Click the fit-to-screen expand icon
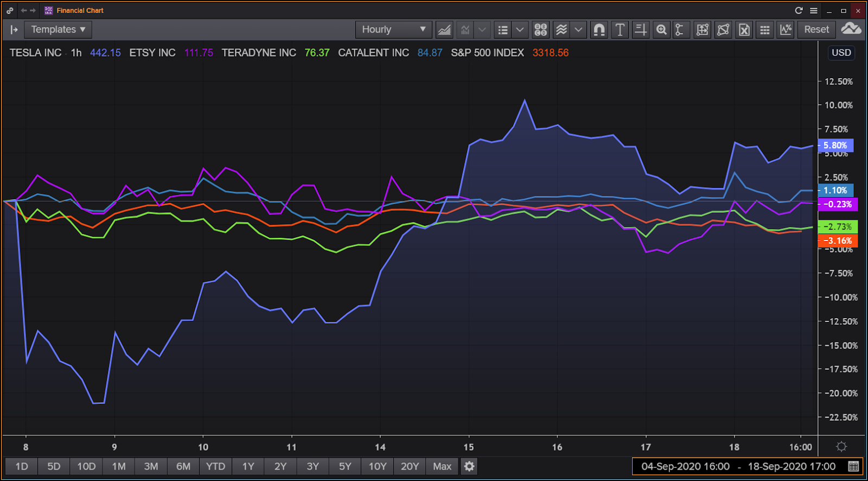 pos(703,30)
